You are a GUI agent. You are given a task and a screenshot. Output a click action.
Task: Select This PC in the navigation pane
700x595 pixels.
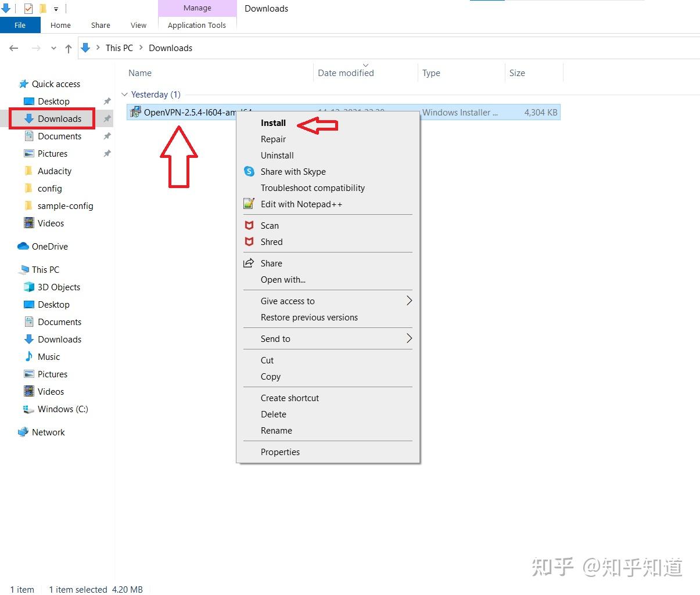[45, 270]
